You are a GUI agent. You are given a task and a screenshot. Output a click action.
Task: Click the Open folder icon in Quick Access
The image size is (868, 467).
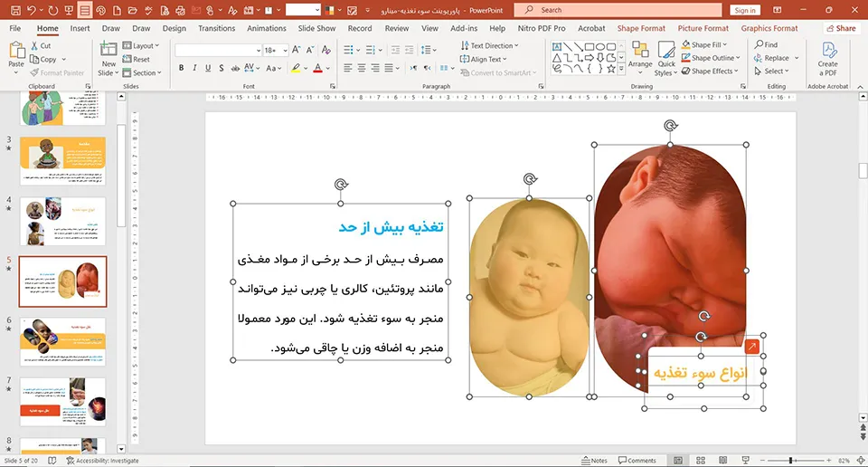tap(132, 10)
